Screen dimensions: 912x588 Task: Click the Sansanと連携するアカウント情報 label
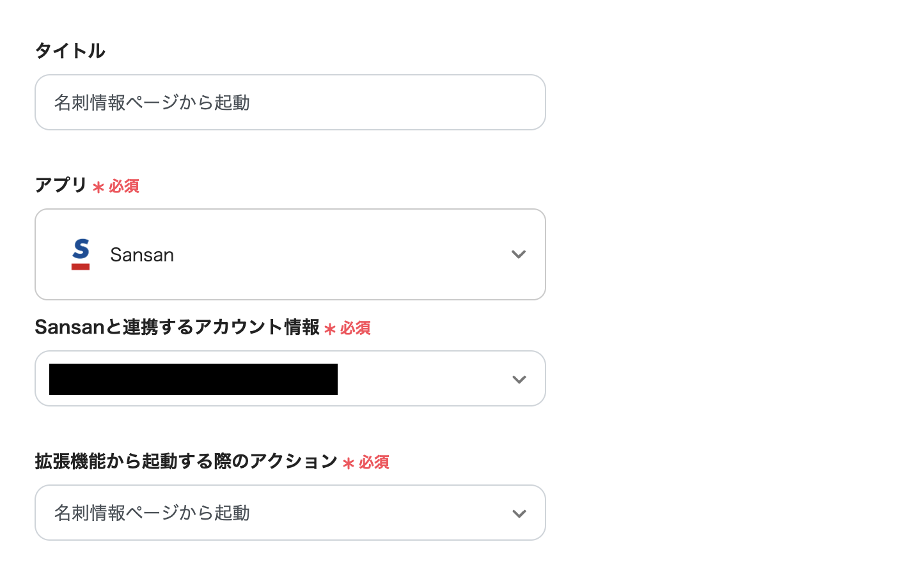click(x=177, y=327)
